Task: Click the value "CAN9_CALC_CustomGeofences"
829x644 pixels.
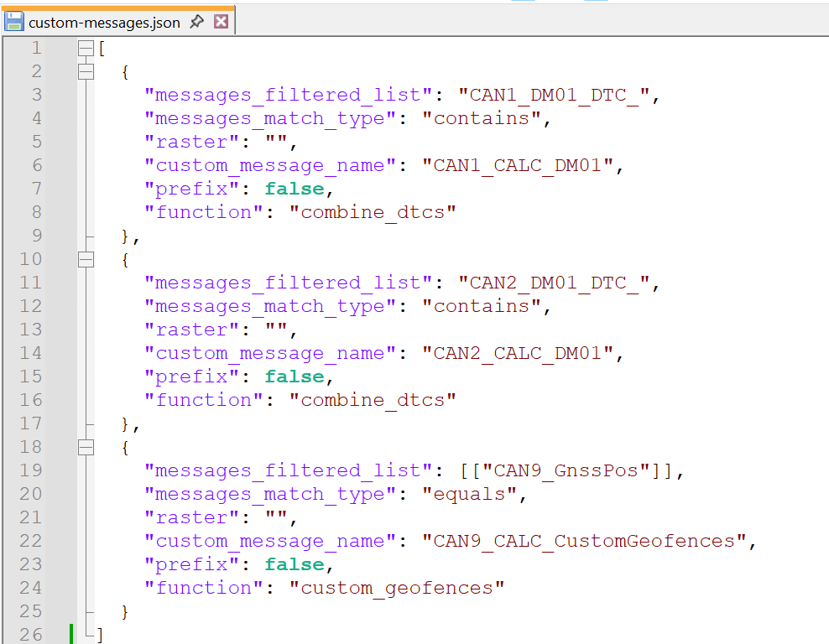Action: click(584, 541)
